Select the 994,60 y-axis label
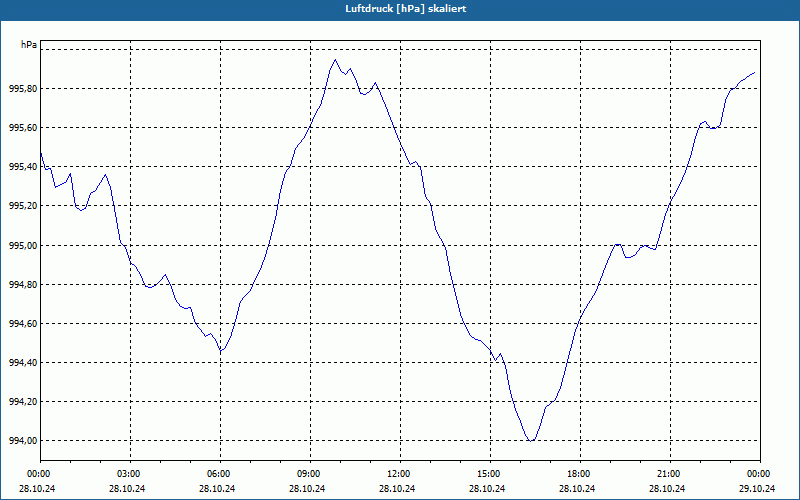This screenshot has height=500, width=800. pyautogui.click(x=23, y=323)
